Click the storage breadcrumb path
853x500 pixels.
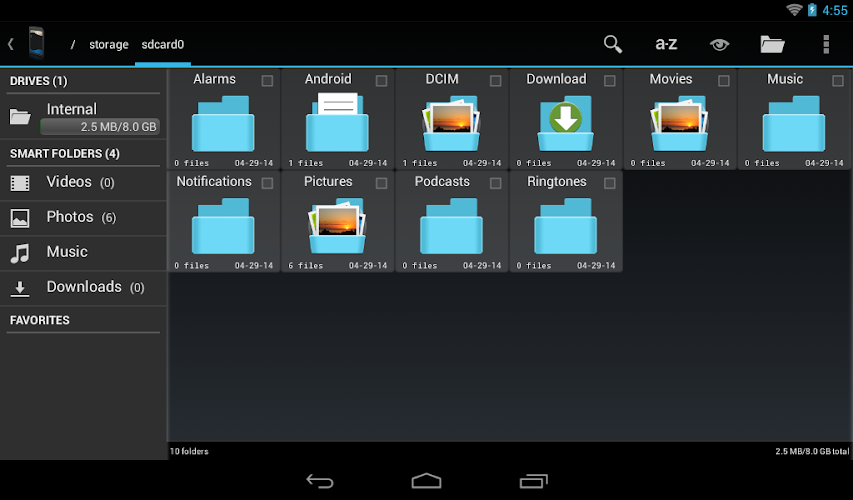click(109, 45)
